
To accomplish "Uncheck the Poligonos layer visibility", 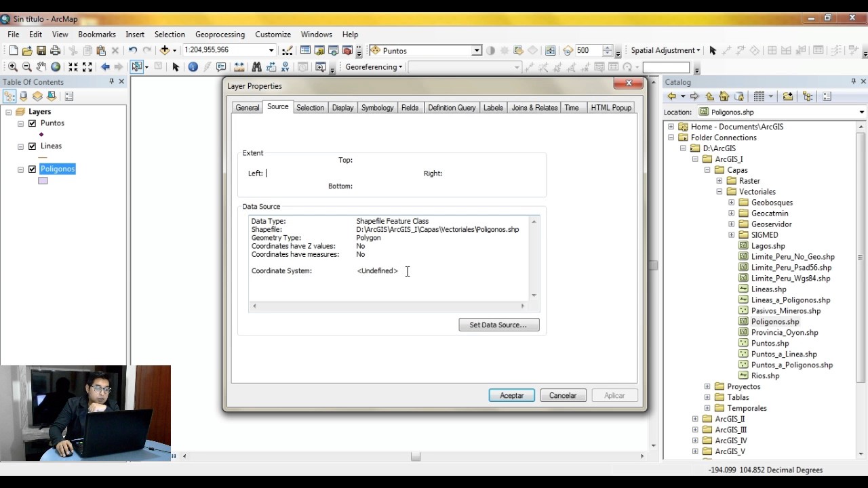I will pyautogui.click(x=32, y=169).
